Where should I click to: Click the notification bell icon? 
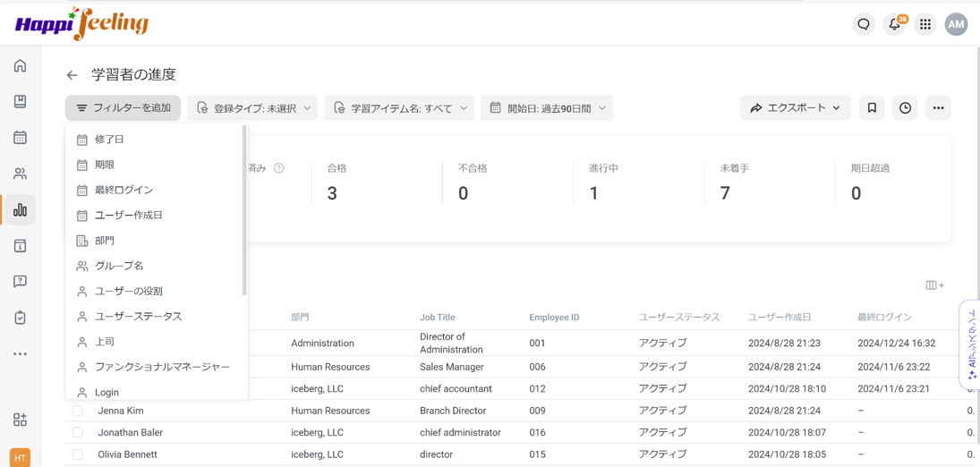pos(894,24)
